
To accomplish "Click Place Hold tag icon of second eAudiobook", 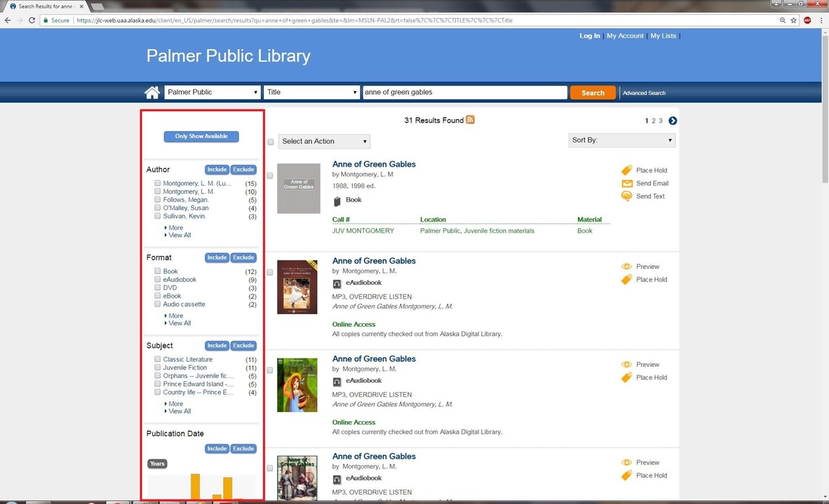I will click(626, 377).
